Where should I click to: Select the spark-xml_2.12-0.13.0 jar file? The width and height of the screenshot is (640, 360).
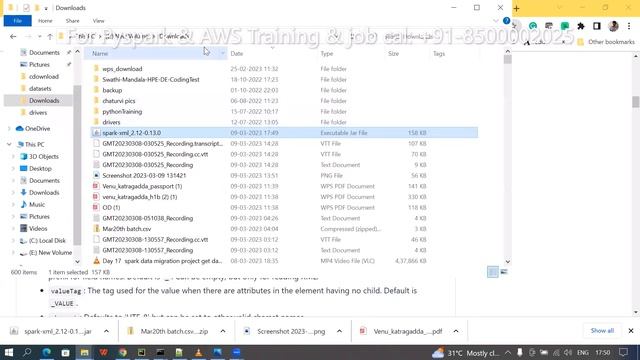pyautogui.click(x=284, y=133)
